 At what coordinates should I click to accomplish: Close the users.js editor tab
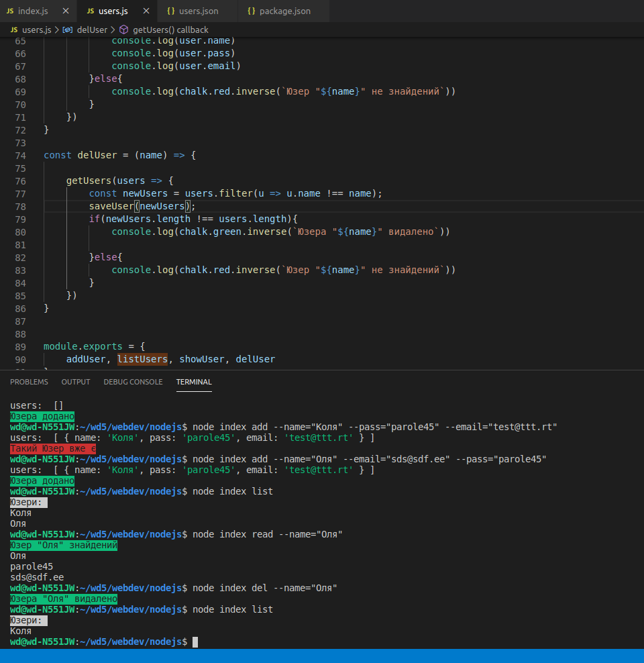pyautogui.click(x=145, y=11)
